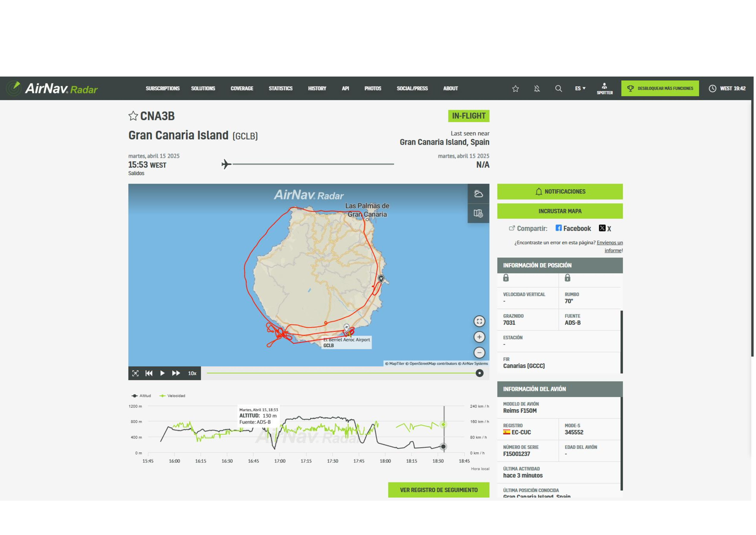Click the Spanish flag next to EC-CUC
The image size is (756, 535).
click(507, 432)
